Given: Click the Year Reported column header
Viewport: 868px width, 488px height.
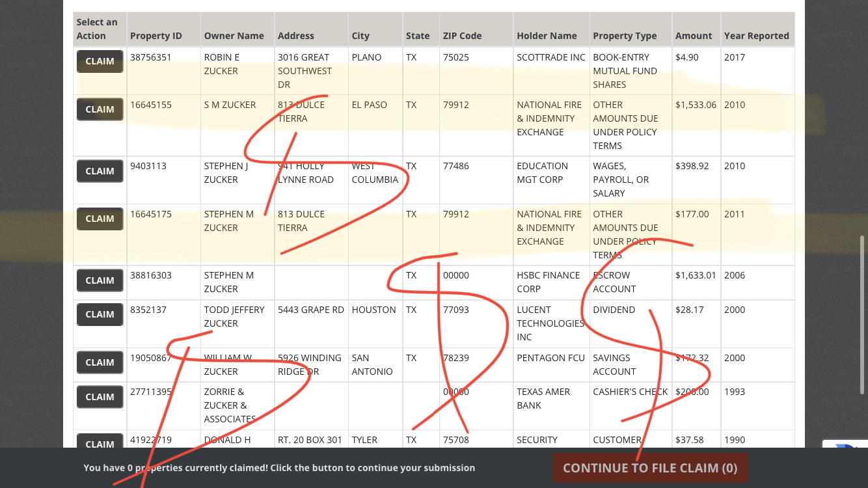Looking at the screenshot, I should [757, 36].
